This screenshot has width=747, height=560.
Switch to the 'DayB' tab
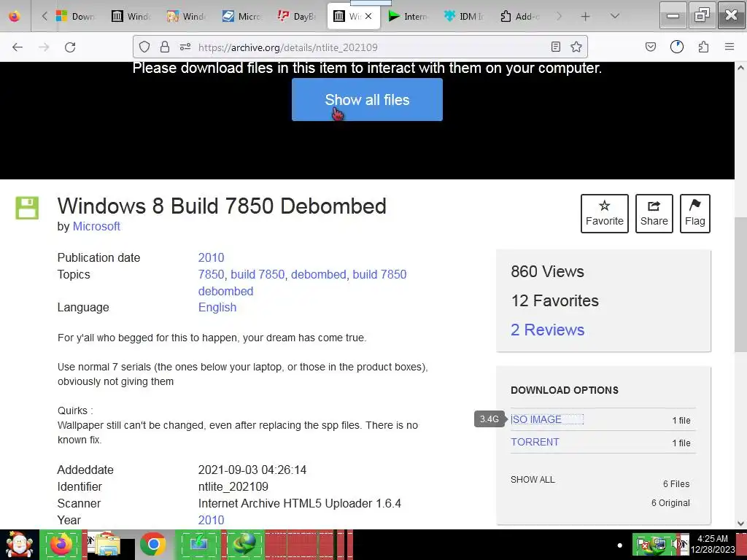click(x=298, y=16)
